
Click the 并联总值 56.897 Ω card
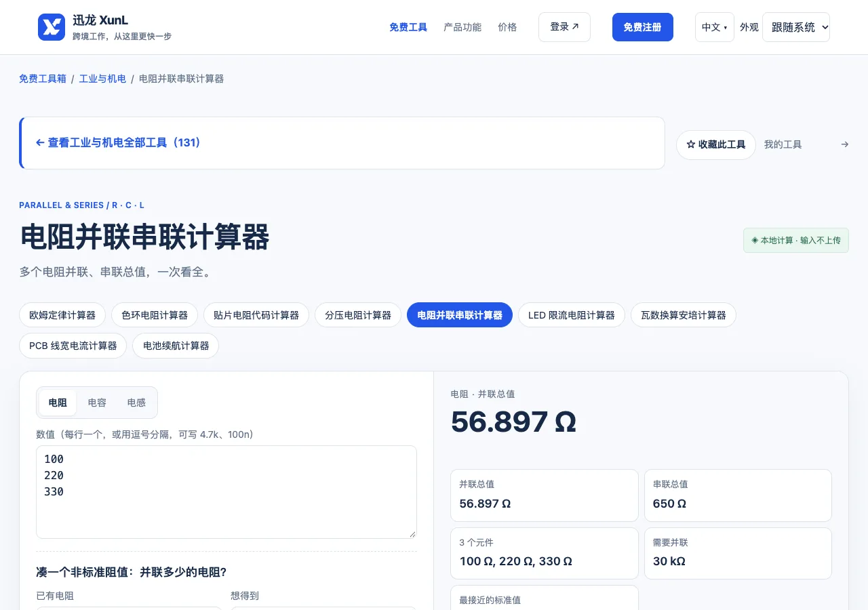click(x=545, y=495)
